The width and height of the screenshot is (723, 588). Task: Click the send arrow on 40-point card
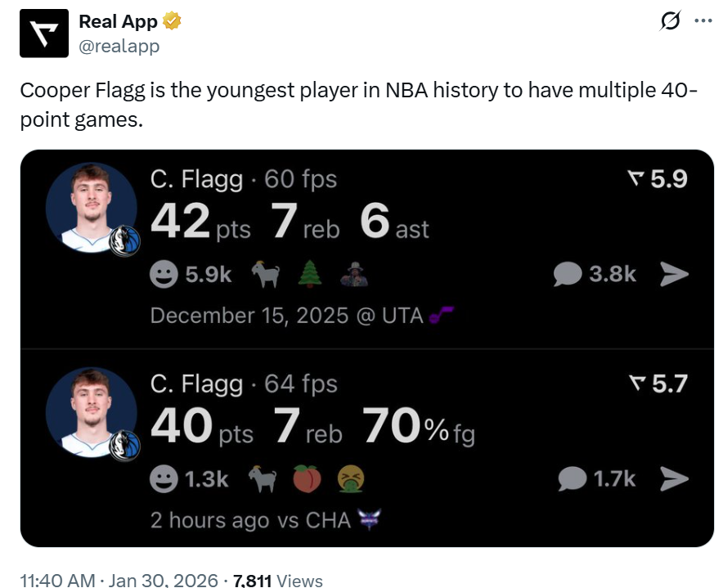click(674, 479)
